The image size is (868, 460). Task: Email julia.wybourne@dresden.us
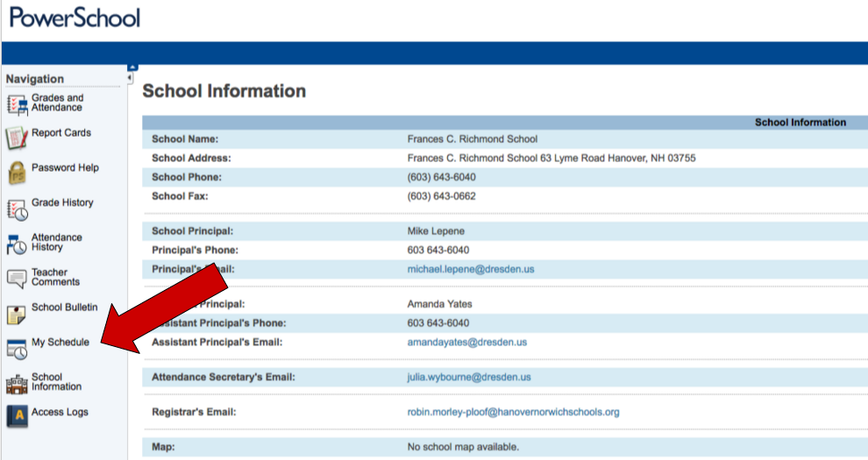(x=469, y=377)
